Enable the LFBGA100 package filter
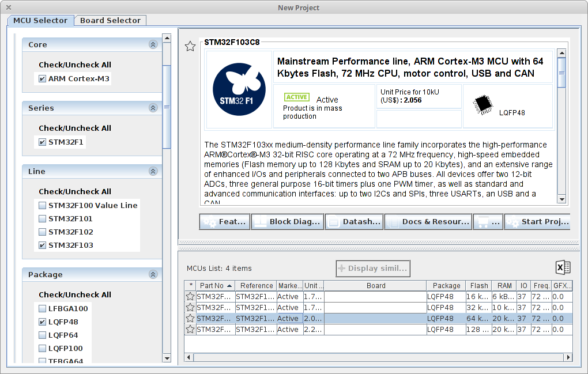588x374 pixels. 43,308
